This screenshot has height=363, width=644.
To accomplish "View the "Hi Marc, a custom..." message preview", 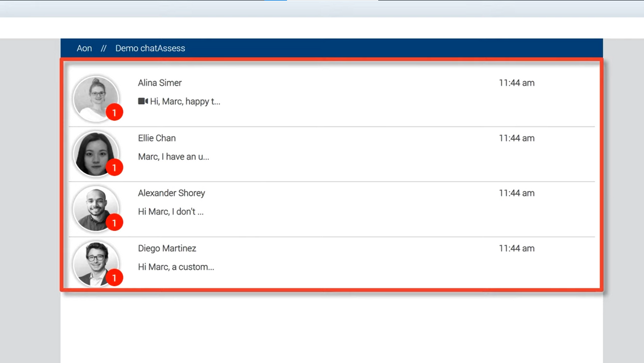I will tap(176, 267).
